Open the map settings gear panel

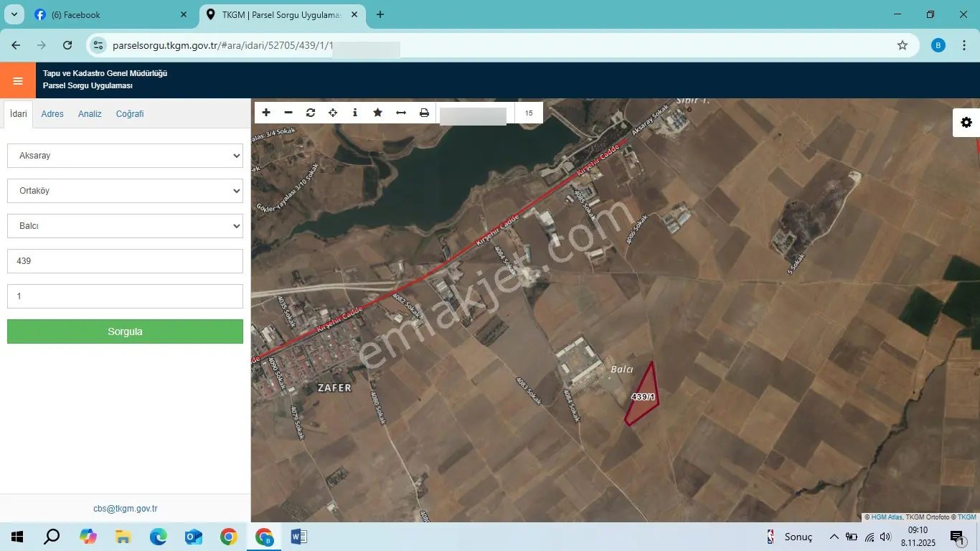pyautogui.click(x=966, y=123)
